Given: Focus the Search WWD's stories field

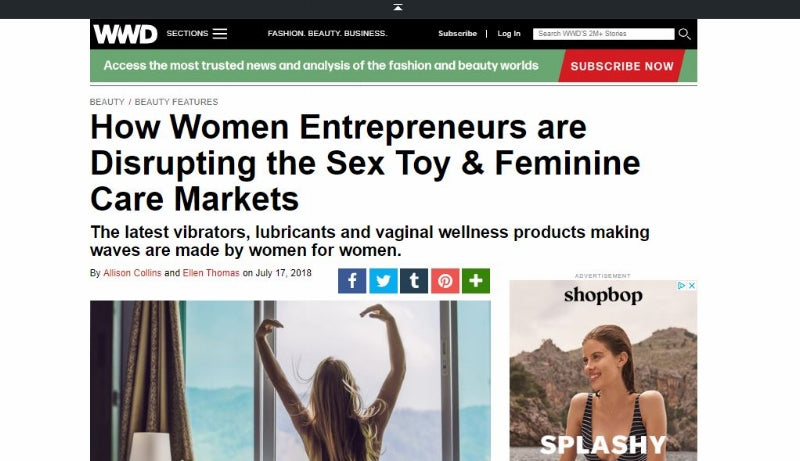Looking at the screenshot, I should point(604,34).
